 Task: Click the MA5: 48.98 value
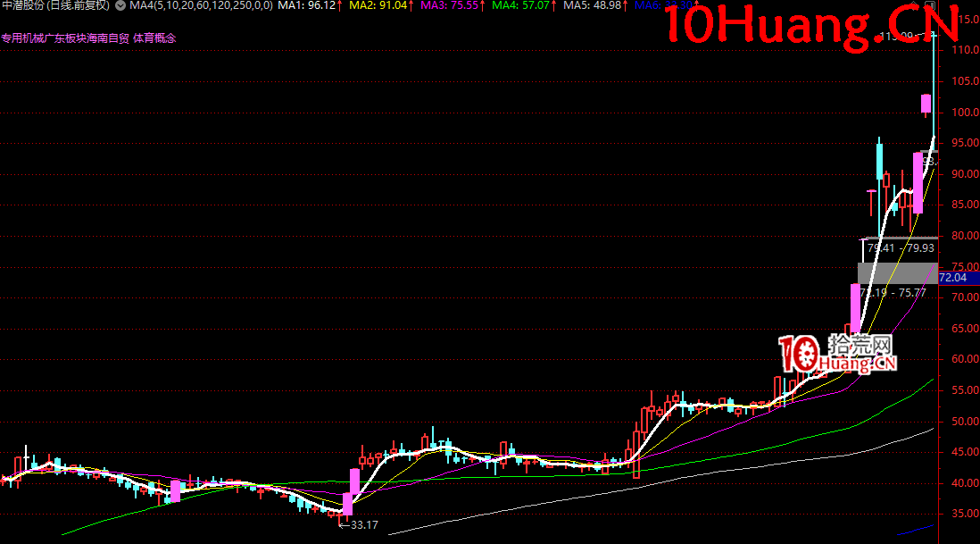click(x=592, y=5)
